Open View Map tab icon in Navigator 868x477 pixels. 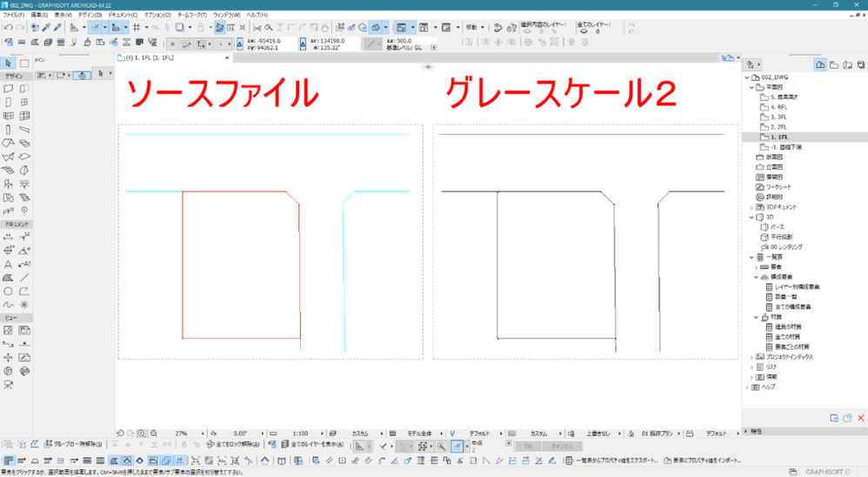click(834, 64)
